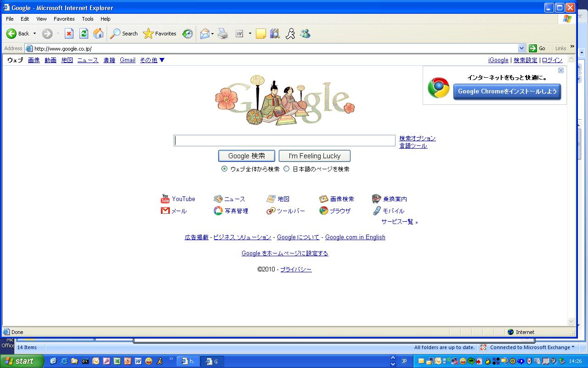
Task: Open Google.com in English link
Action: point(355,237)
